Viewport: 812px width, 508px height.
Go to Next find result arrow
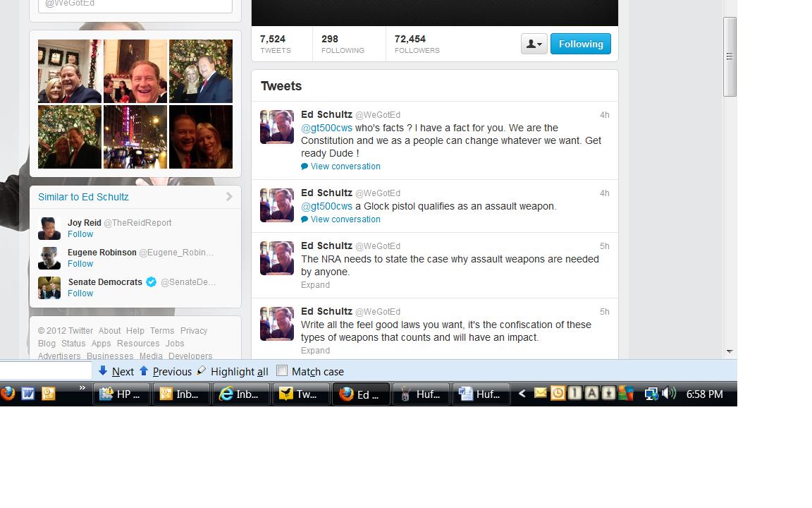pos(103,371)
